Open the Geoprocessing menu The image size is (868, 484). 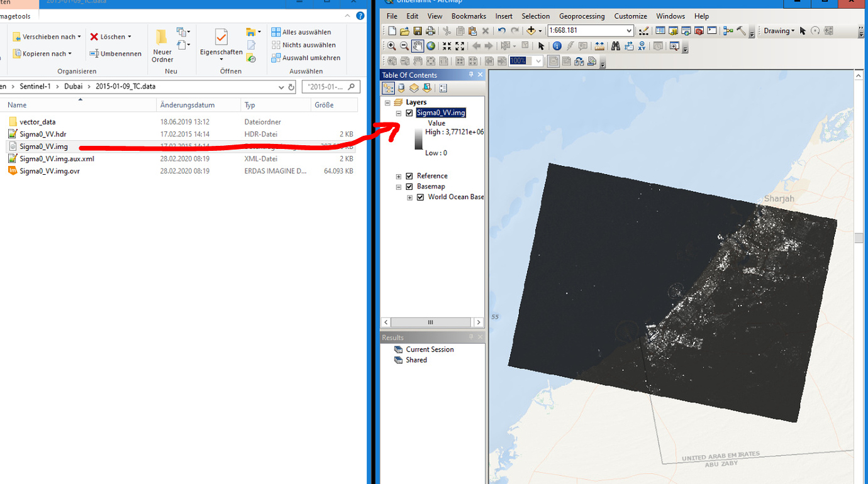(582, 16)
